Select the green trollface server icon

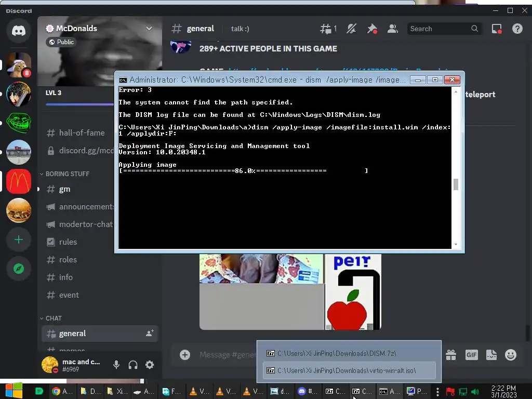[x=19, y=123]
